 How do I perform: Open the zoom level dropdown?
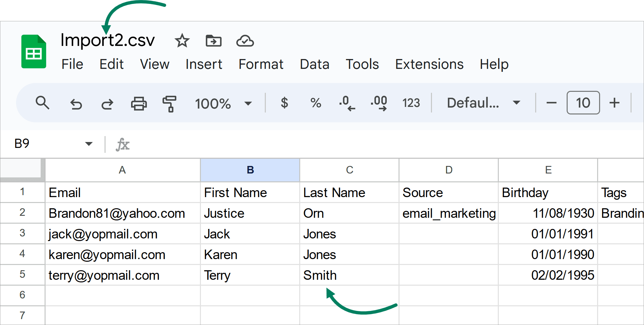tap(248, 103)
